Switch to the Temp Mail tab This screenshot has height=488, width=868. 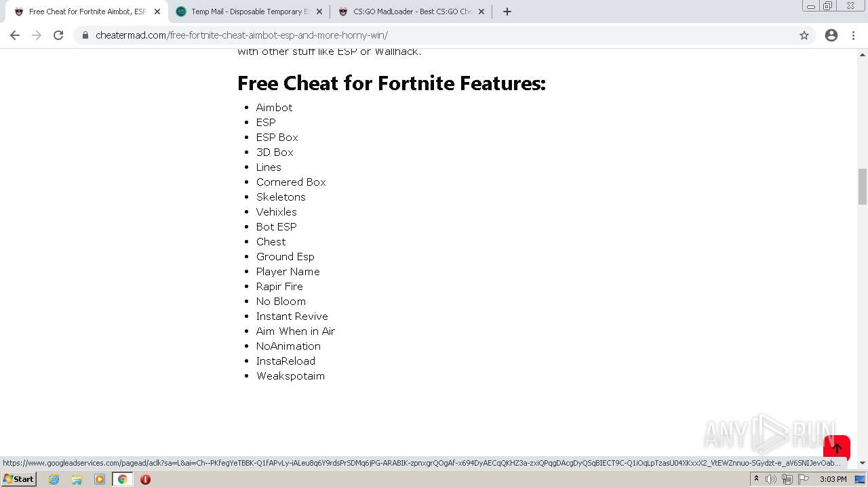(249, 12)
